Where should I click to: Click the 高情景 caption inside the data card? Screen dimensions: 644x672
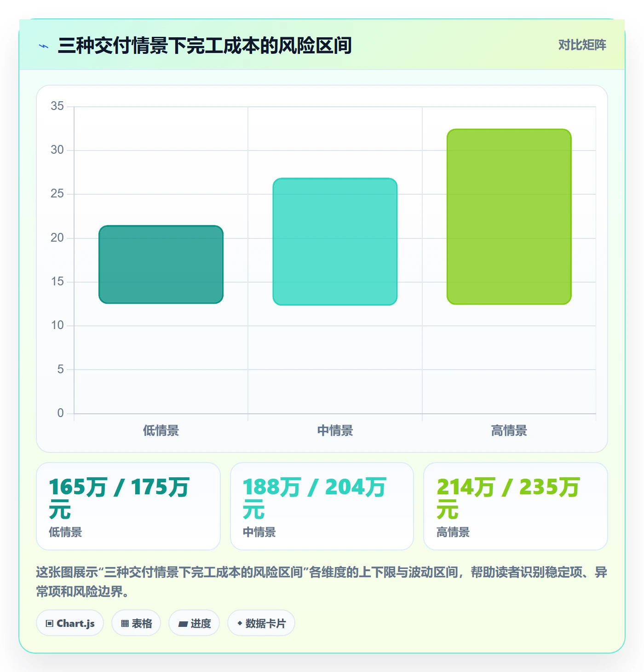pyautogui.click(x=453, y=533)
